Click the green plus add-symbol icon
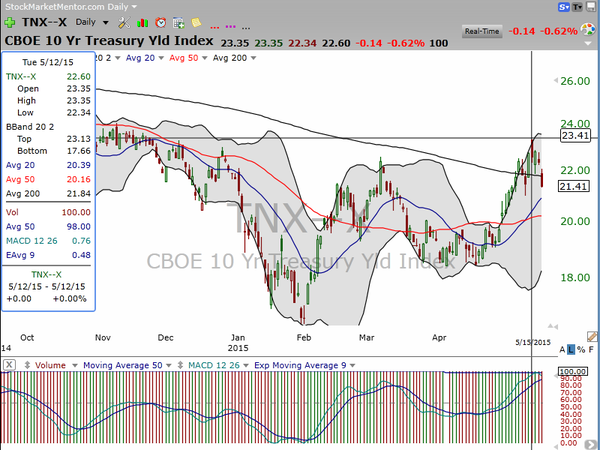 pyautogui.click(x=10, y=22)
